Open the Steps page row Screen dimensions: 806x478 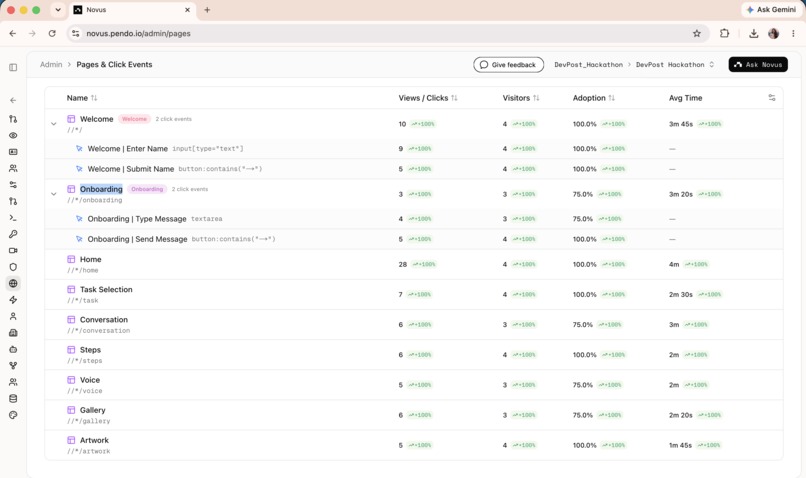point(414,355)
